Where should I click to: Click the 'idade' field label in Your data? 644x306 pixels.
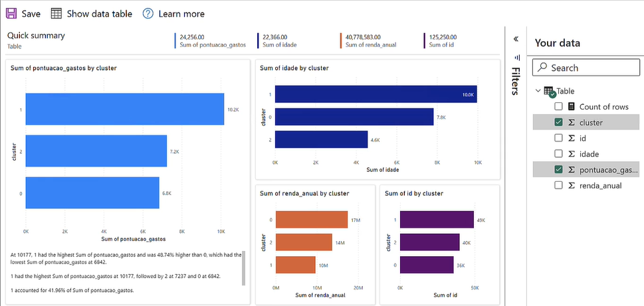tap(589, 154)
